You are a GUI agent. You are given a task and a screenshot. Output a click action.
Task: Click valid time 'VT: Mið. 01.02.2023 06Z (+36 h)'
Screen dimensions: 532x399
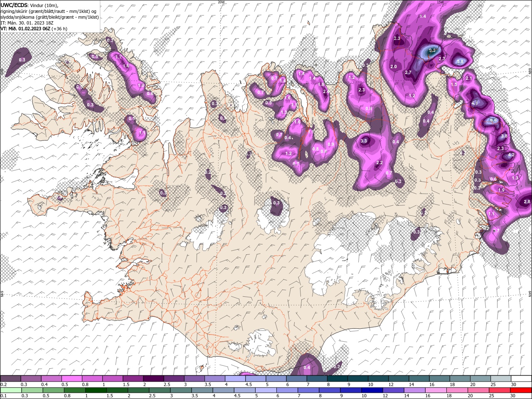click(34, 28)
